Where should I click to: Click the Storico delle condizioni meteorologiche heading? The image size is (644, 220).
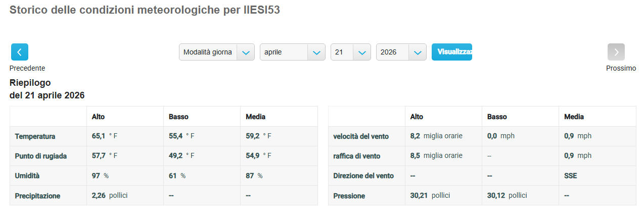[145, 10]
